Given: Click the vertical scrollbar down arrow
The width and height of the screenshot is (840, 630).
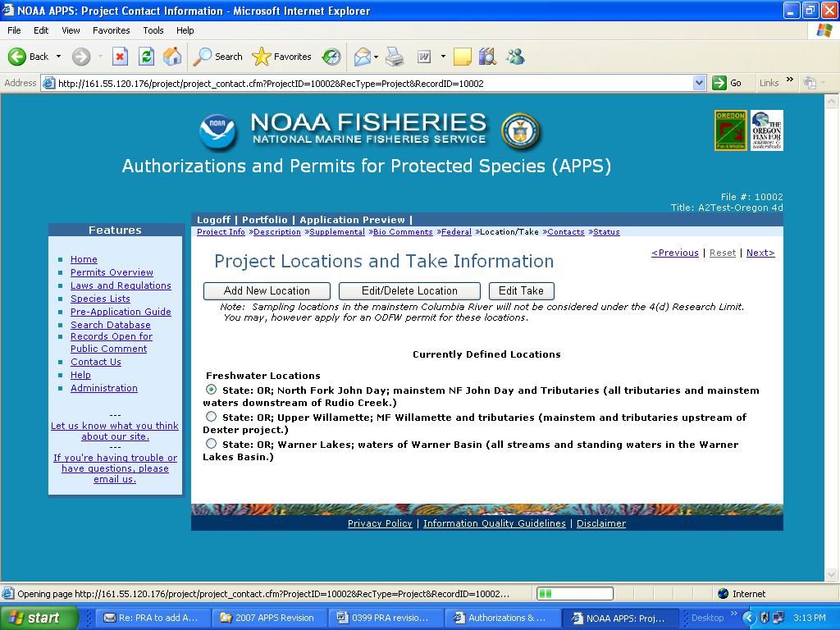Looking at the screenshot, I should click(831, 574).
